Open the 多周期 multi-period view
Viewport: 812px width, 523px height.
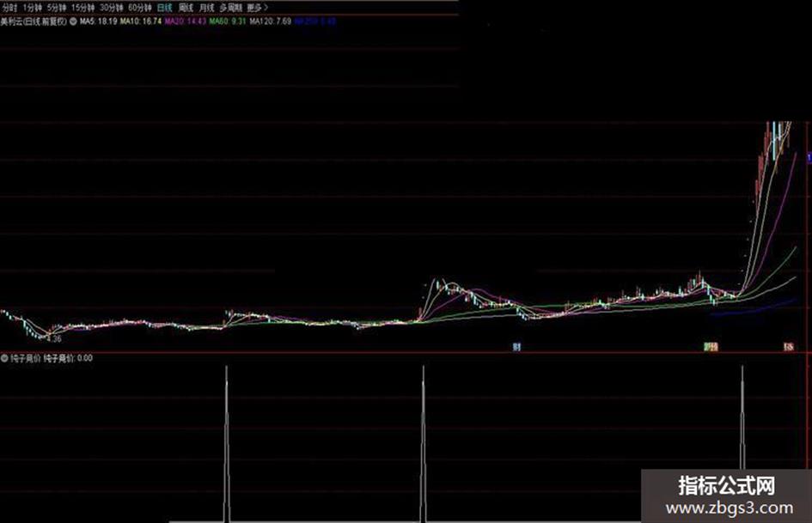pos(230,8)
